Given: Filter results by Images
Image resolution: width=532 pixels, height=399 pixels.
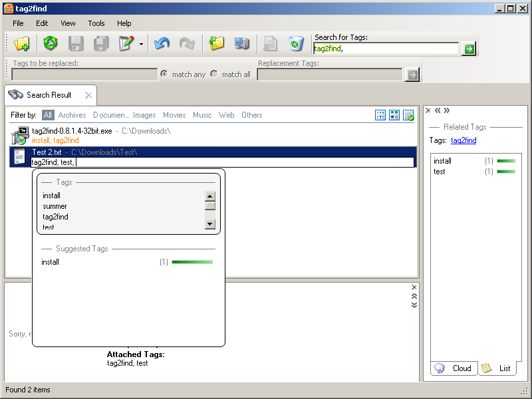Looking at the screenshot, I should [x=144, y=115].
